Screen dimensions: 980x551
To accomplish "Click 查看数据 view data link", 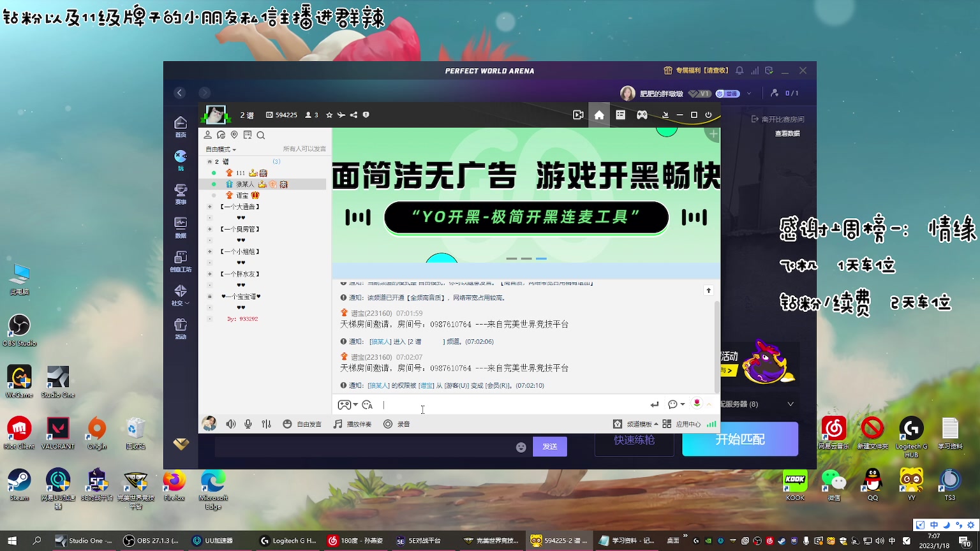I will pos(787,133).
